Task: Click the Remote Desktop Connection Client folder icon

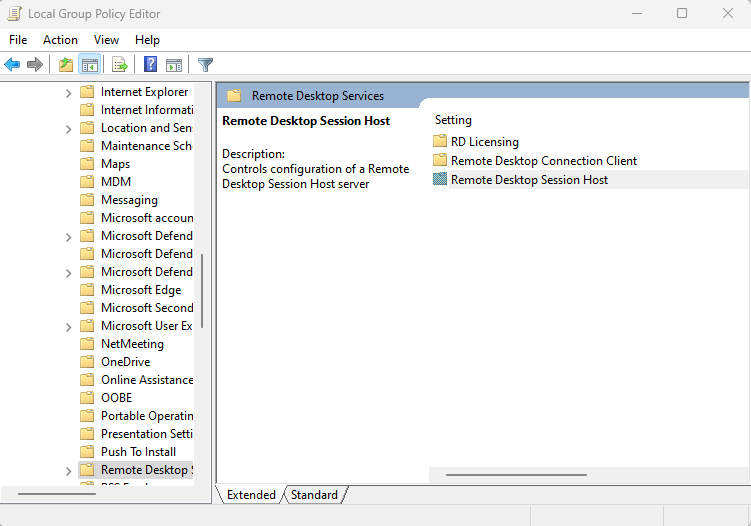Action: coord(440,160)
